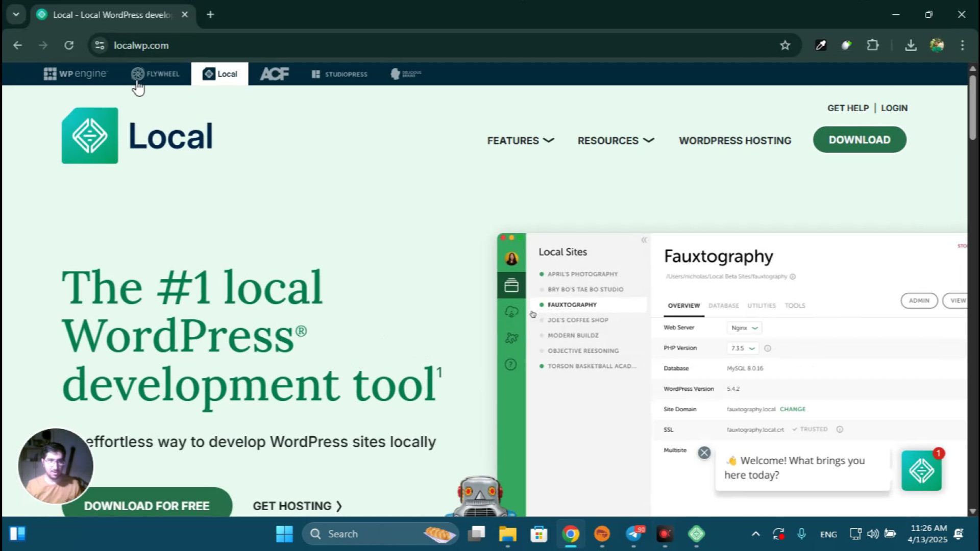This screenshot has height=551, width=980.
Task: Bookmark this page with star icon
Action: 785,45
